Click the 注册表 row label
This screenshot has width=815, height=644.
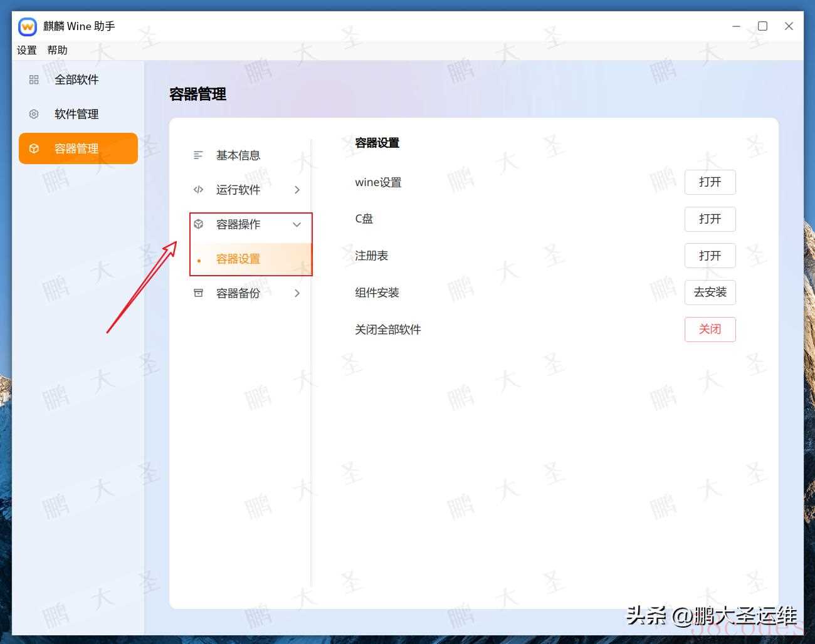click(x=371, y=256)
